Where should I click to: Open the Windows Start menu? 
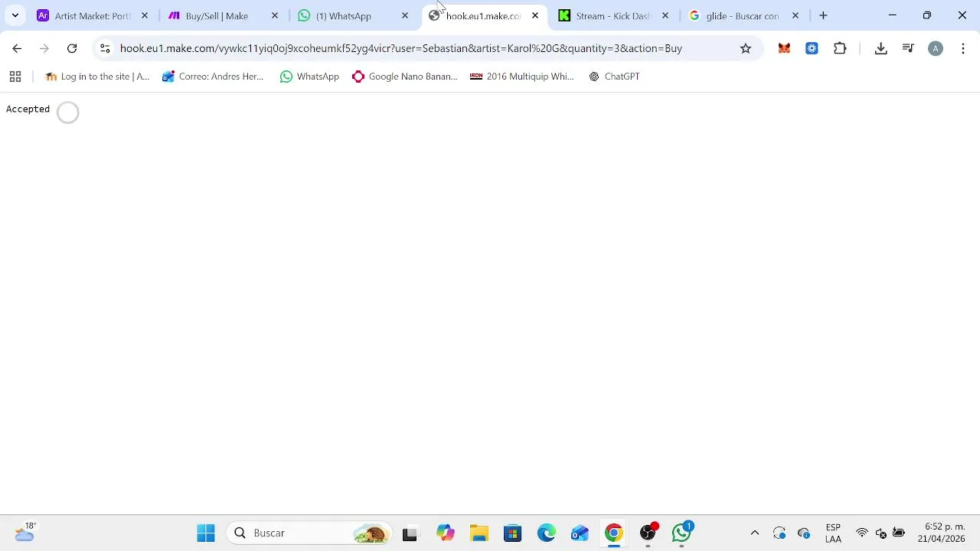coord(206,533)
